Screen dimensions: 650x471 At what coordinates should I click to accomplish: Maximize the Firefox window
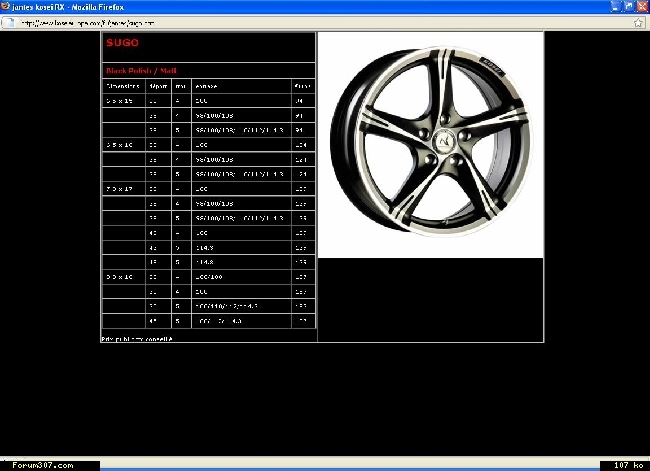tap(628, 6)
